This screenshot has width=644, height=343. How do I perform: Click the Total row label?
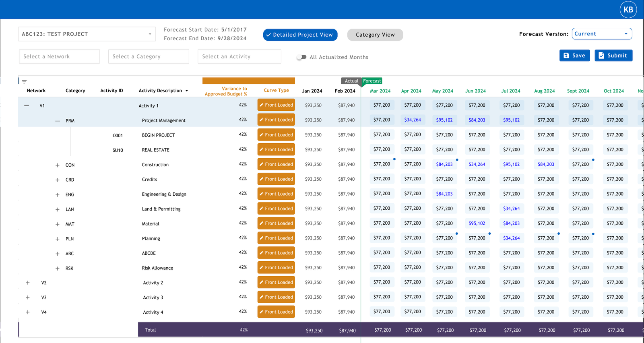[x=150, y=330]
